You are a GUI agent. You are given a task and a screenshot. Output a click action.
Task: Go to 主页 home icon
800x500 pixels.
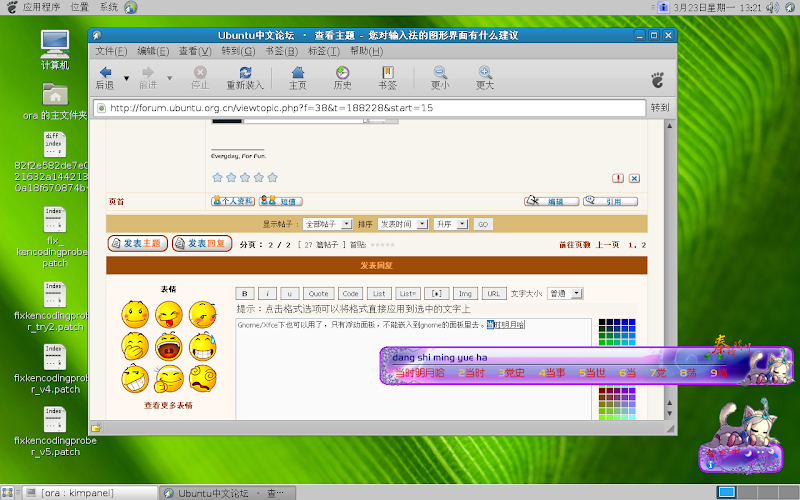(x=298, y=72)
